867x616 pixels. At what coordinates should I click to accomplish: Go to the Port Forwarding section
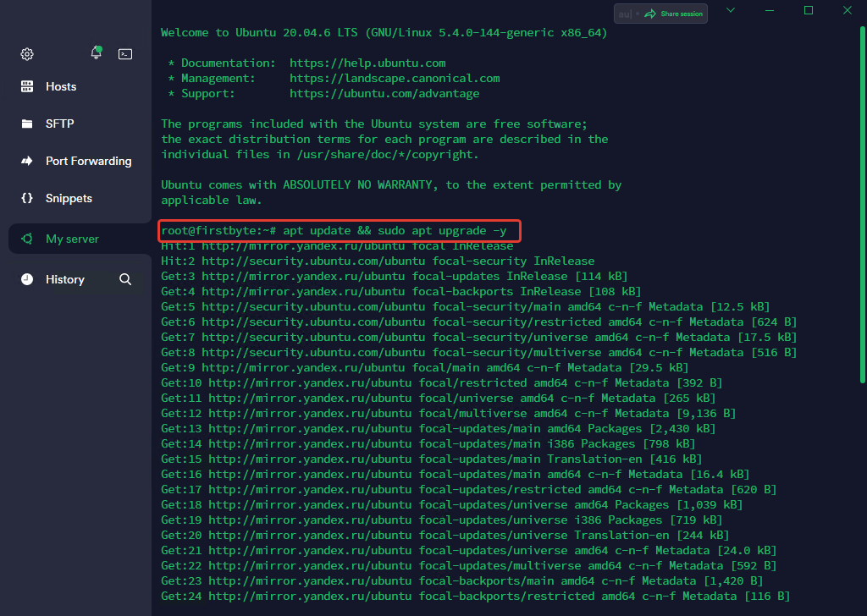[x=88, y=161]
